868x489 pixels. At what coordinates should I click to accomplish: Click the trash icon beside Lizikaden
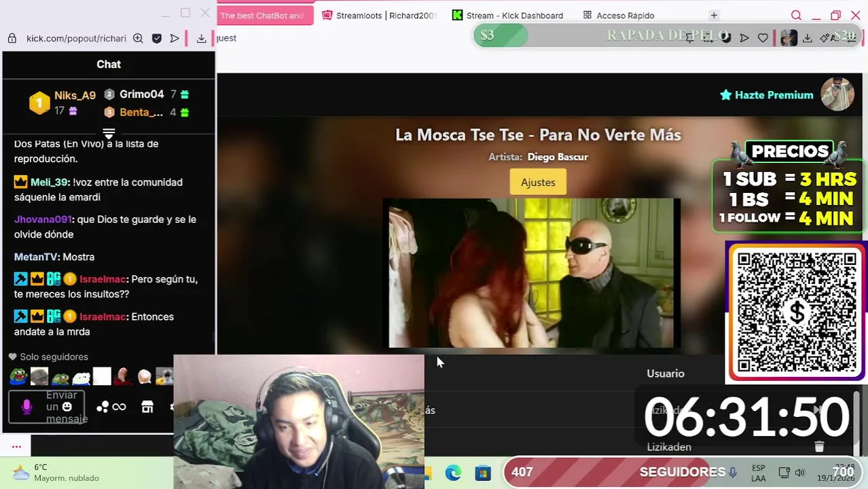pyautogui.click(x=819, y=446)
